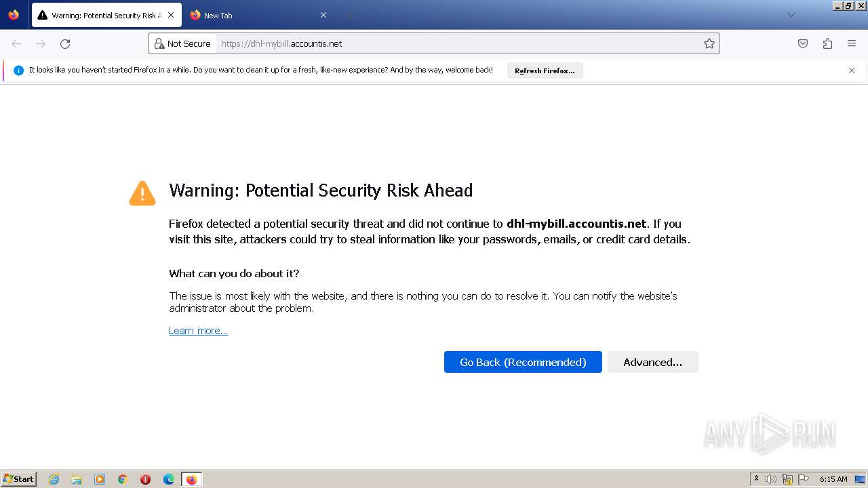This screenshot has height=488, width=868.
Task: Bookmark this page with the star icon
Action: (709, 43)
